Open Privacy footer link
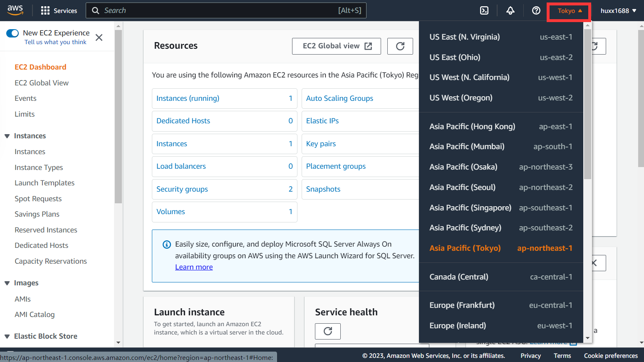This screenshot has height=362, width=644. [530, 356]
